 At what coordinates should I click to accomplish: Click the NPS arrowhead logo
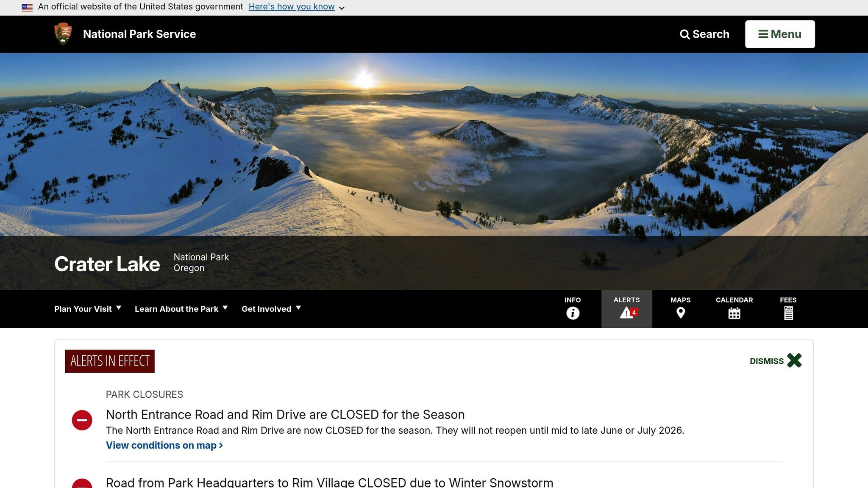click(x=63, y=34)
